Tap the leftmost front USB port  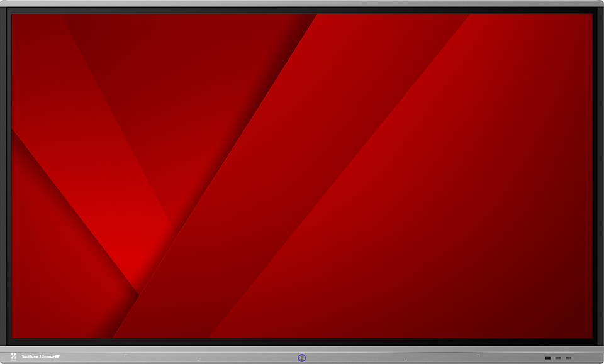point(547,358)
